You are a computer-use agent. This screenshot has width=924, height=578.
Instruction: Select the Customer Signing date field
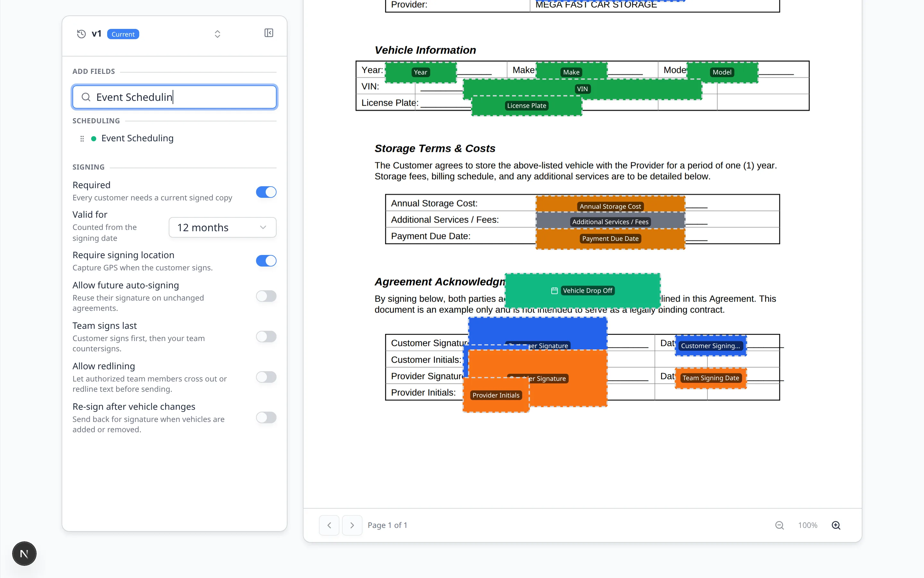click(711, 346)
